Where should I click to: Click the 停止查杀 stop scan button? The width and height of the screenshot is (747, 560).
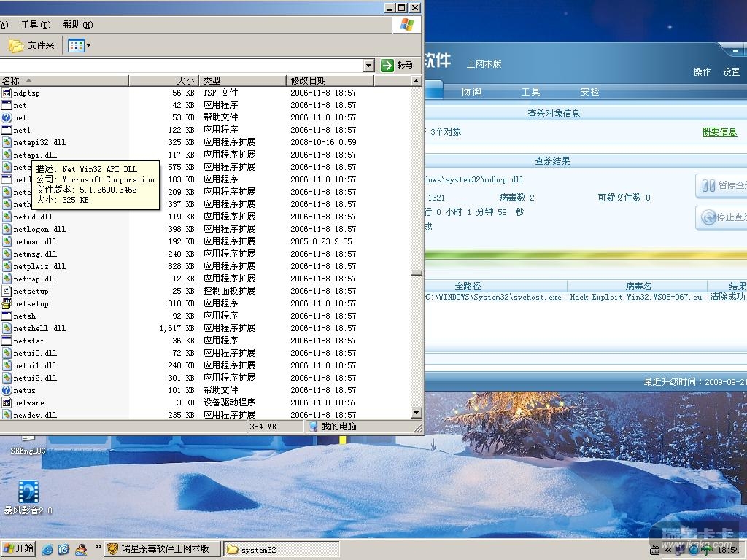[x=721, y=217]
